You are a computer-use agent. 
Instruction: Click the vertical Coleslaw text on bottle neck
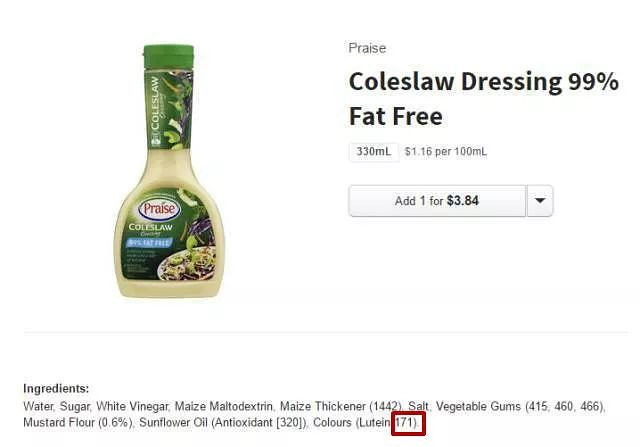point(155,105)
